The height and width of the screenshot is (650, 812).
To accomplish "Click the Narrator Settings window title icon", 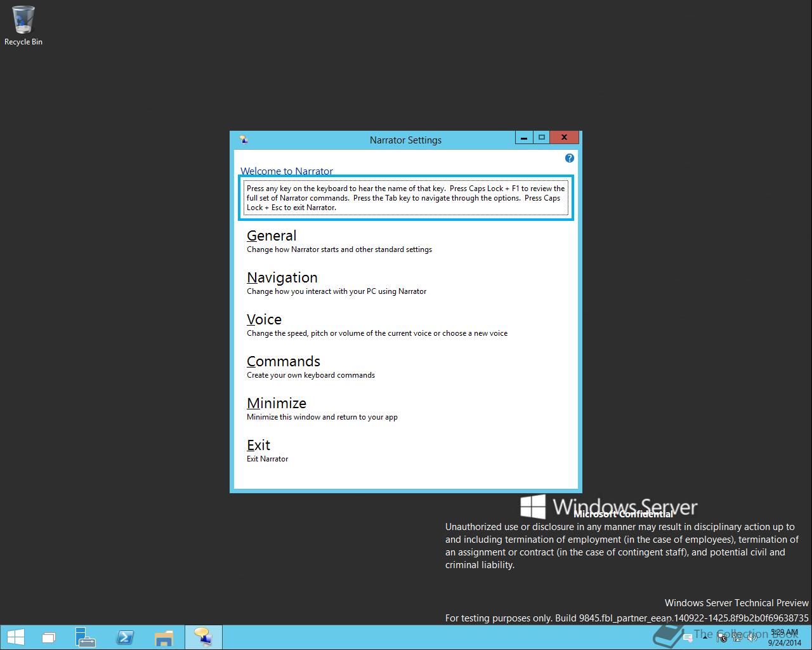I will point(244,140).
